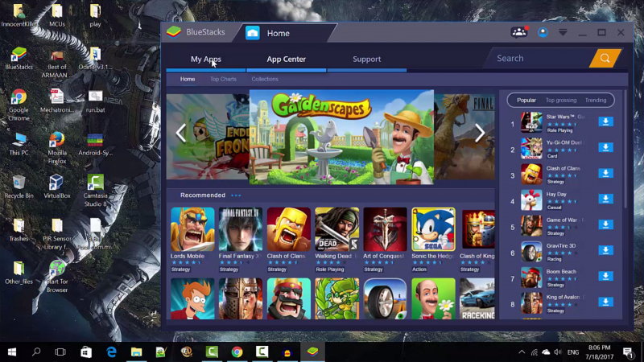Click Hay Day title in popular list
The width and height of the screenshot is (644, 362).
point(556,194)
